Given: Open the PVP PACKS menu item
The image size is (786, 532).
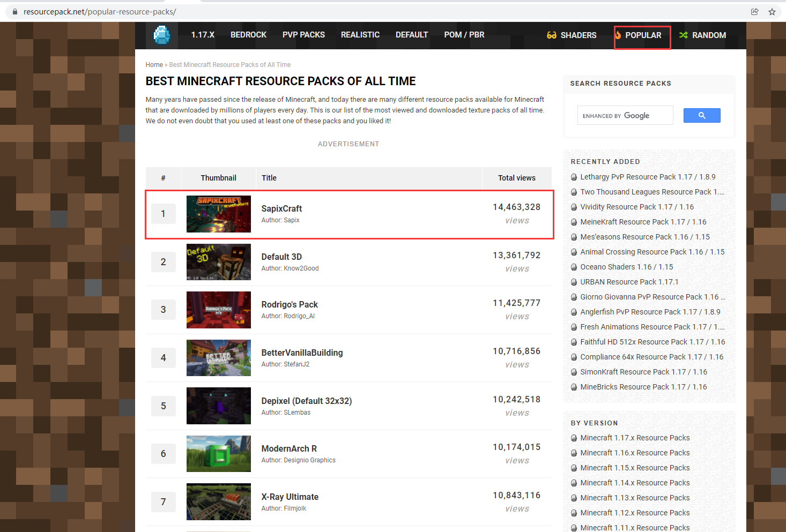Looking at the screenshot, I should click(x=303, y=35).
